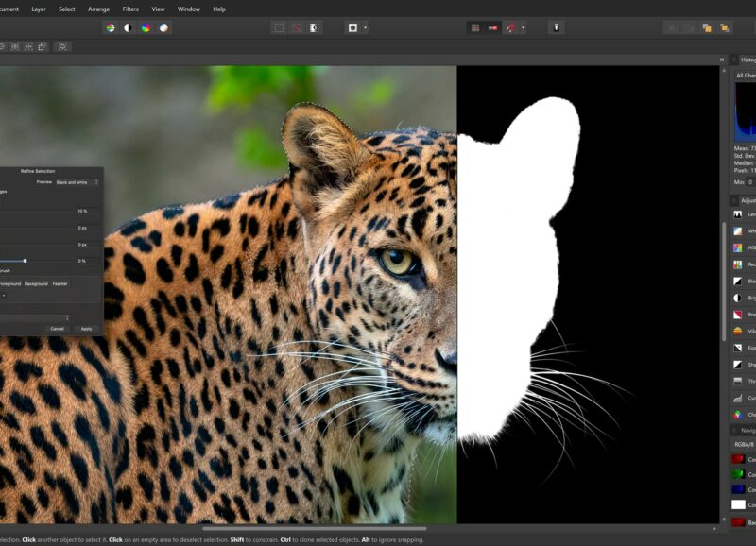Add a Recolor adjustment
Screen dimensions: 756x546
pyautogui.click(x=738, y=264)
